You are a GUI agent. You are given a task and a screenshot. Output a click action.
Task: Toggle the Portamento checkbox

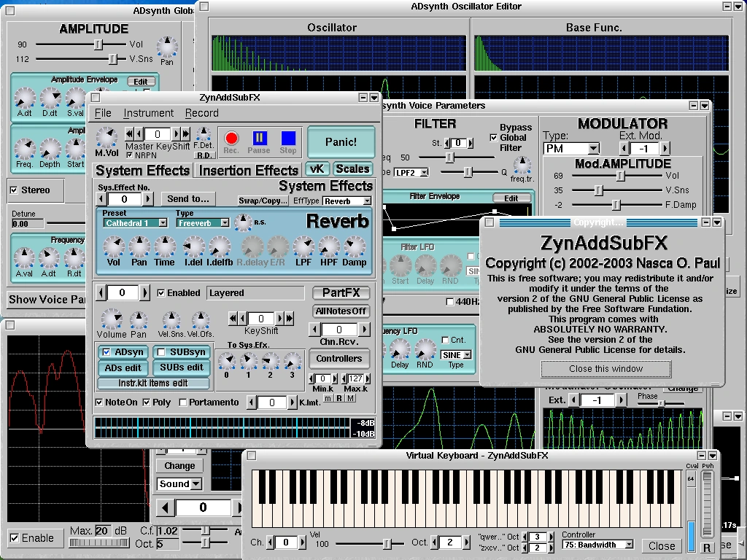point(182,402)
